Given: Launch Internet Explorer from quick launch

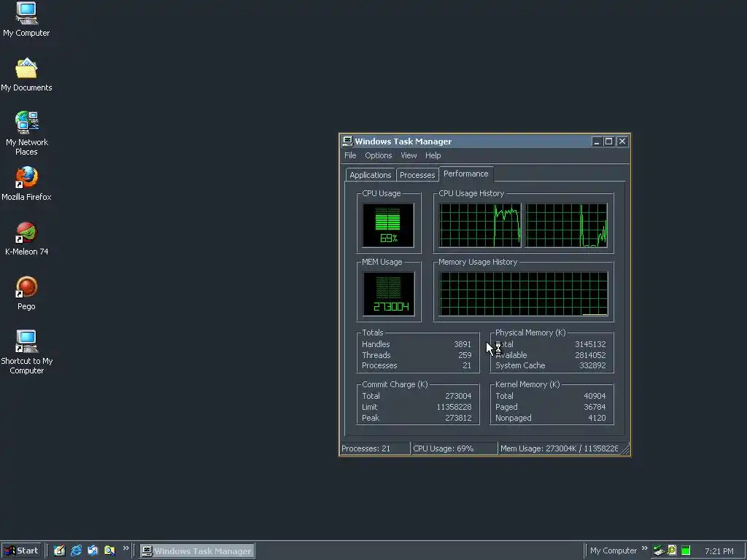Looking at the screenshot, I should click(76, 551).
